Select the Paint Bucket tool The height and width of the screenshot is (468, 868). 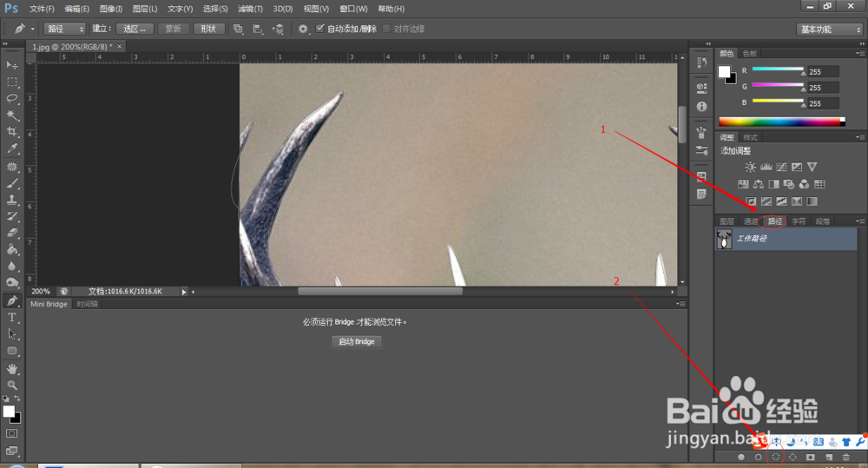pyautogui.click(x=11, y=250)
